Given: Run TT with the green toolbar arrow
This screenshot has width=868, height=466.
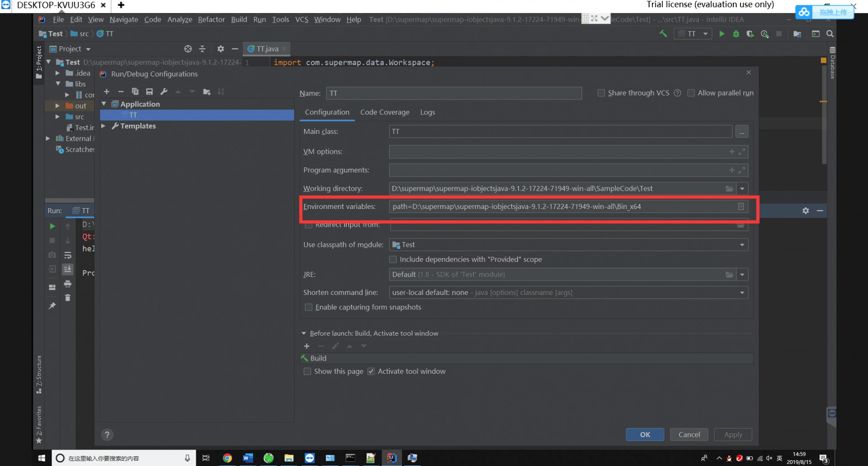Looking at the screenshot, I should click(x=722, y=34).
